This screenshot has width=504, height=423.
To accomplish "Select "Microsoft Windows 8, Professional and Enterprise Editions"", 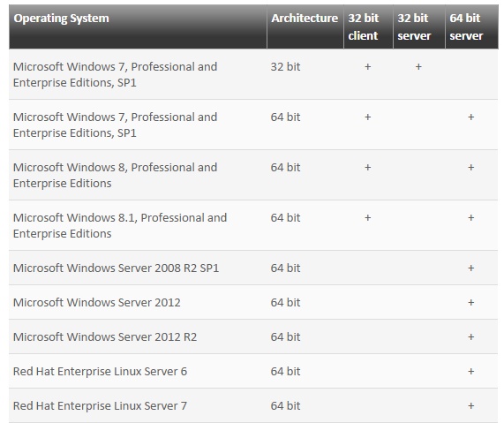I will pos(115,176).
